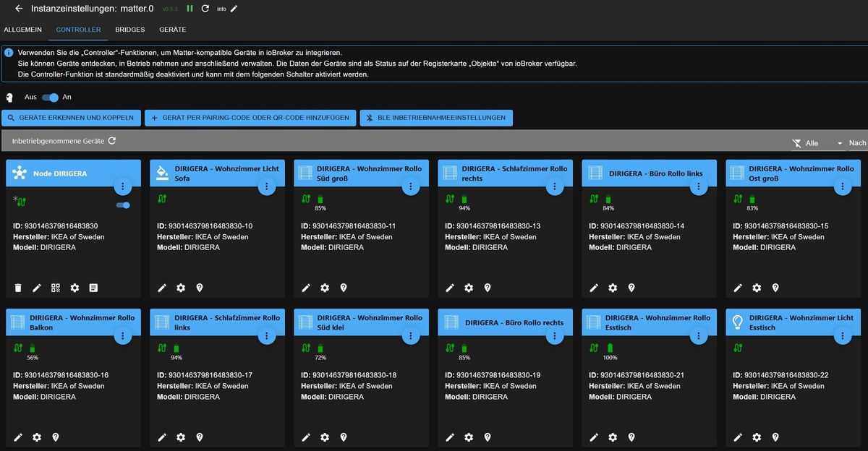The width and height of the screenshot is (868, 451).
Task: Open settings gear on Node DIRIGERA card
Action: pos(75,288)
